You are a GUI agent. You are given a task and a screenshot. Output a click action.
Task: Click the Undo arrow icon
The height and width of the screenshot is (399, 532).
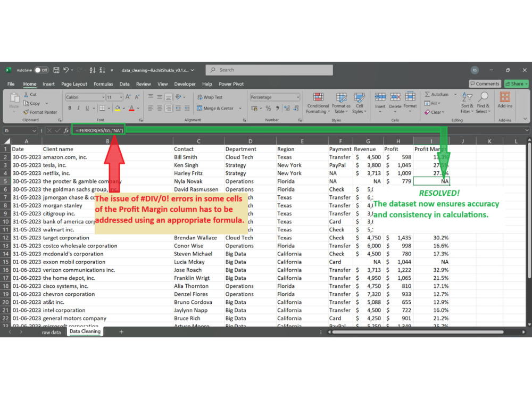click(x=66, y=70)
